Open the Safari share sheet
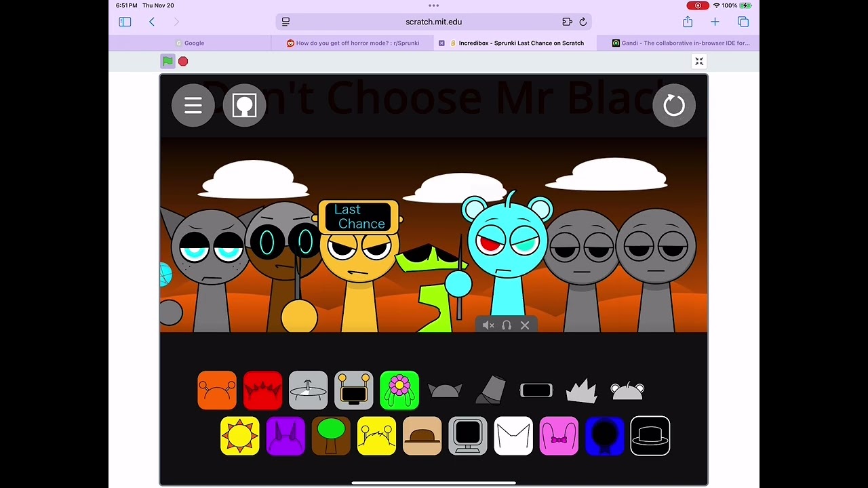This screenshot has width=868, height=488. pos(688,22)
